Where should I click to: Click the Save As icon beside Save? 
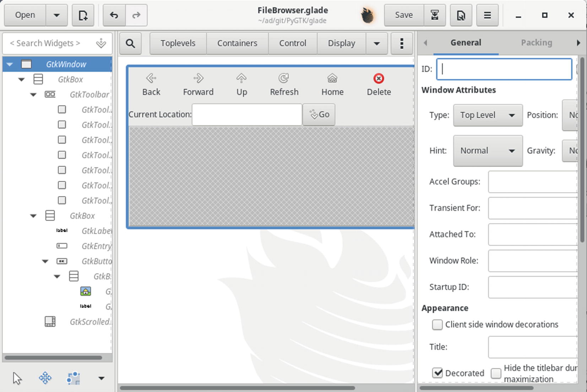click(x=435, y=15)
